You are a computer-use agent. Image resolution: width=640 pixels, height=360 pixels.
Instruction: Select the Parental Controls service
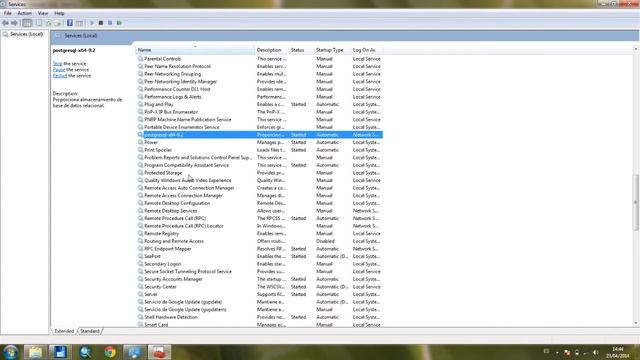pos(162,59)
